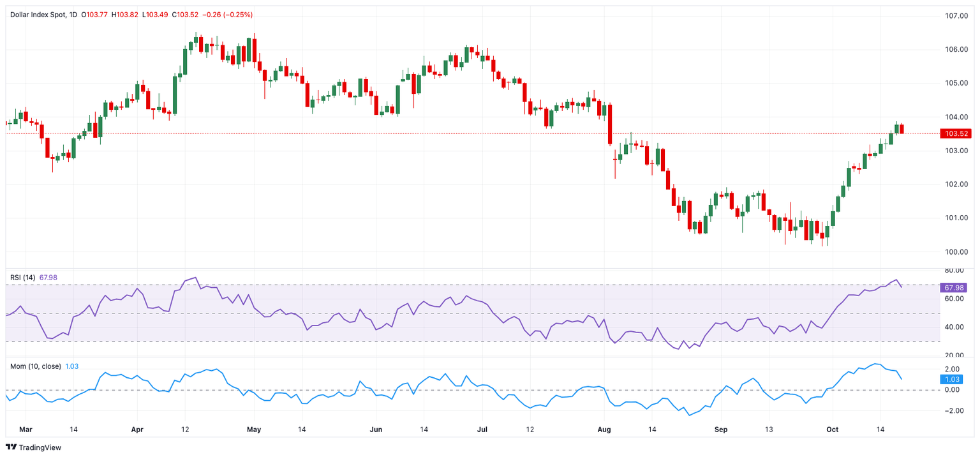Click the last red candlestick on the chart
This screenshot has width=980, height=457.
[x=902, y=129]
